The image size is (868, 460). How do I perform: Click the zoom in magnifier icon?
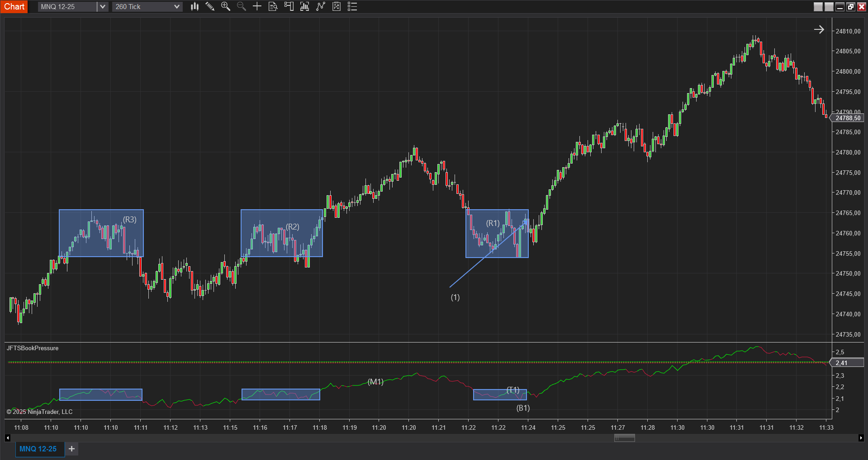(x=225, y=6)
